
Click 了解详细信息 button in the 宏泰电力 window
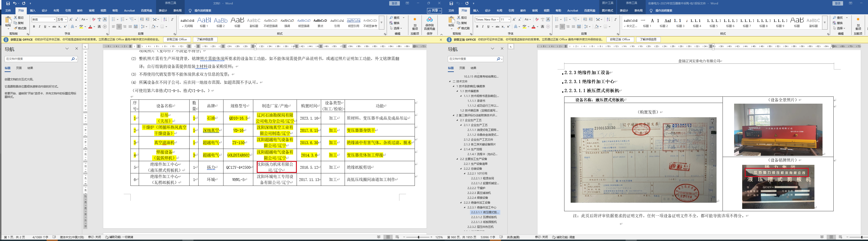648,39
